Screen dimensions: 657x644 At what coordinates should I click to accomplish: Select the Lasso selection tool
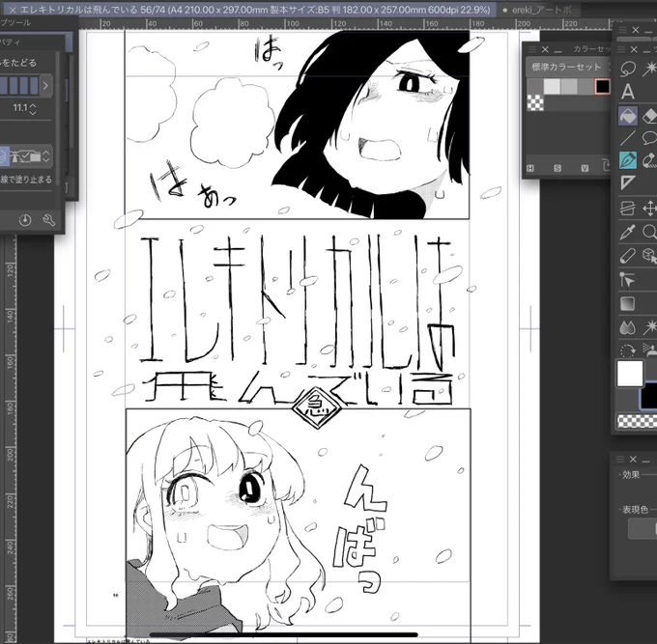click(x=627, y=70)
